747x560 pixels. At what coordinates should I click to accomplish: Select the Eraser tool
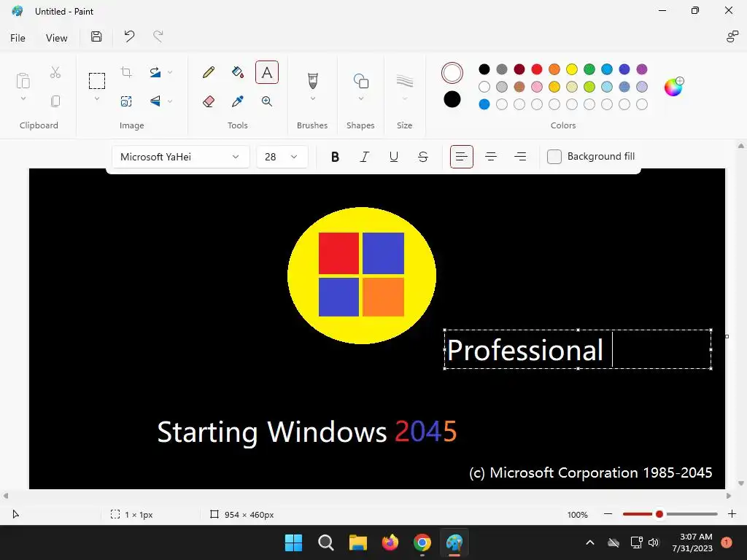[x=208, y=101]
